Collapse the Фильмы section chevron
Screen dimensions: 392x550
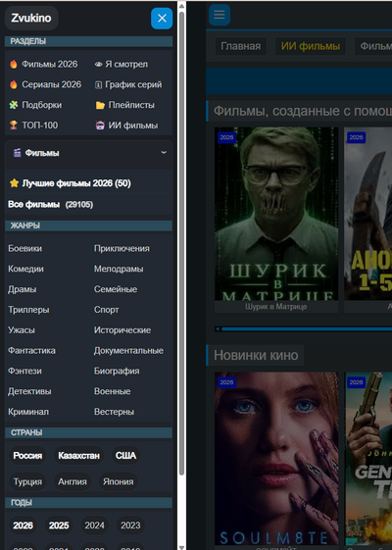tap(164, 153)
